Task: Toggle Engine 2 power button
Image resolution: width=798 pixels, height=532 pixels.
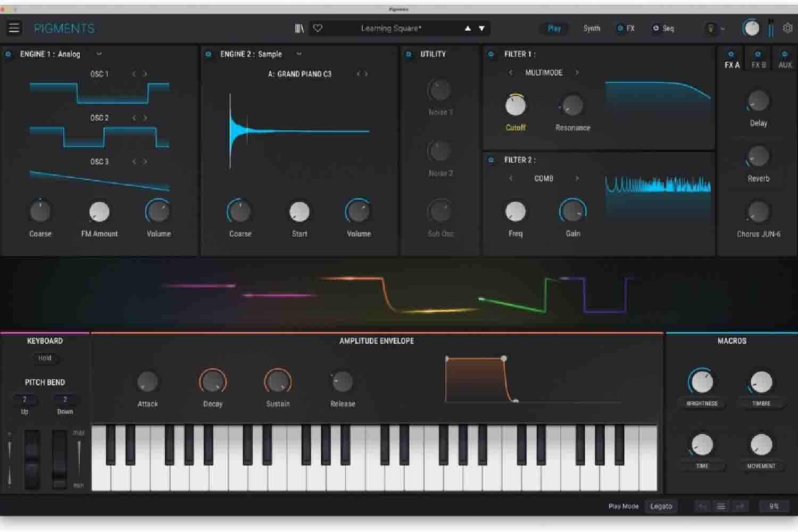Action: pos(209,54)
